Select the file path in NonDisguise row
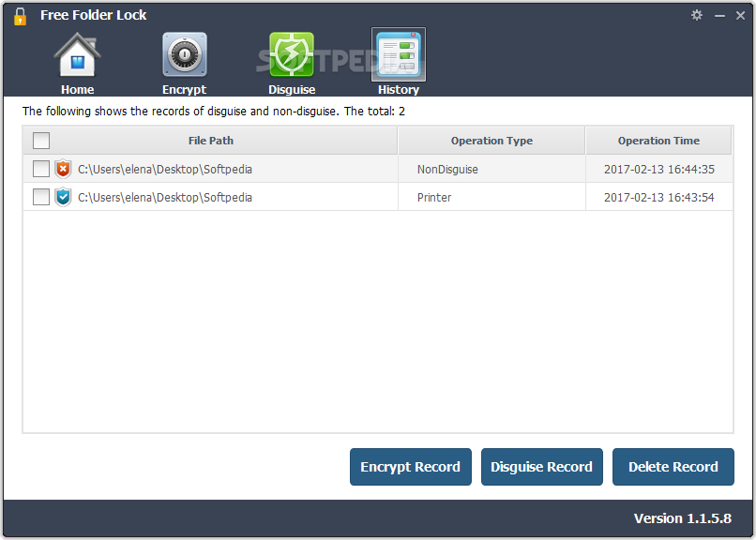Viewport: 756px width, 540px height. click(165, 170)
